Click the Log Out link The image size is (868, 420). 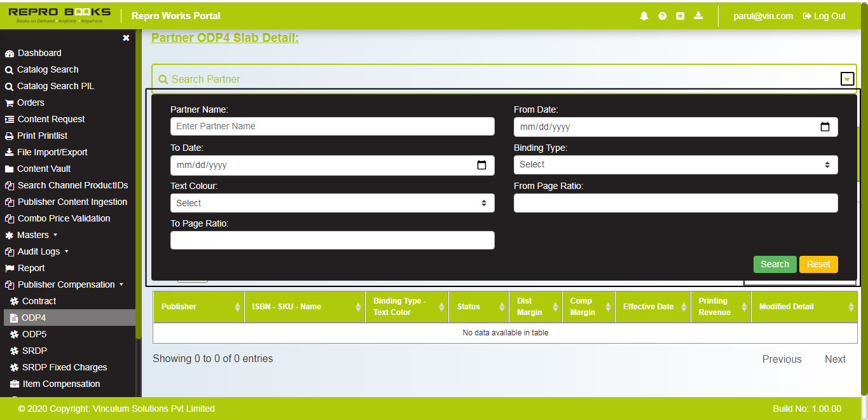point(825,16)
